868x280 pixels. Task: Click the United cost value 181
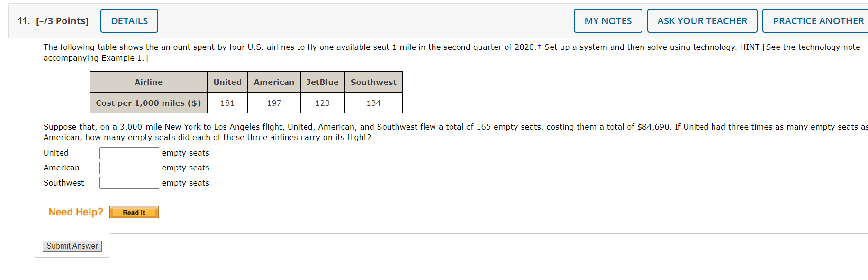(x=227, y=103)
